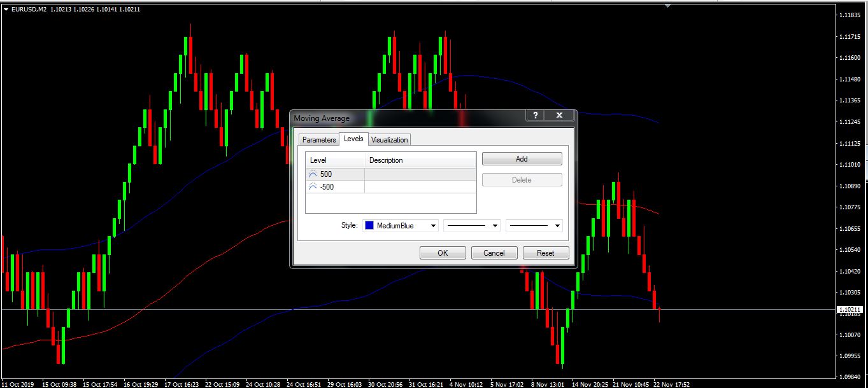Viewport: 868px width, 388px height.
Task: Click the 1.10540 price axis label
Action: [850, 250]
